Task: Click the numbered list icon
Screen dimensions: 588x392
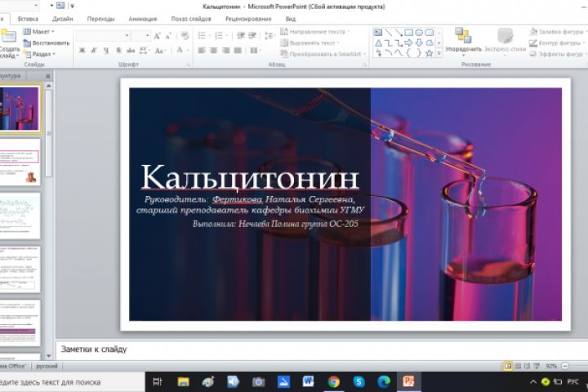Action: 219,36
